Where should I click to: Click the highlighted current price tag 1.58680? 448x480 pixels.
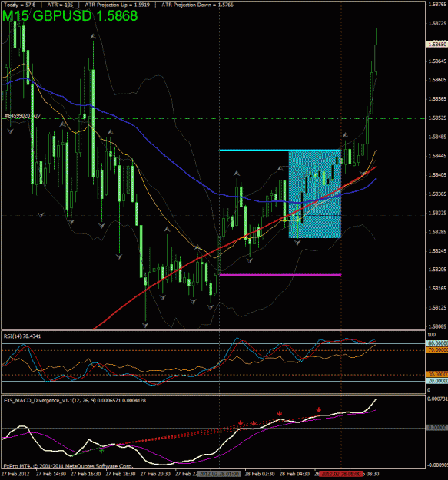point(436,45)
